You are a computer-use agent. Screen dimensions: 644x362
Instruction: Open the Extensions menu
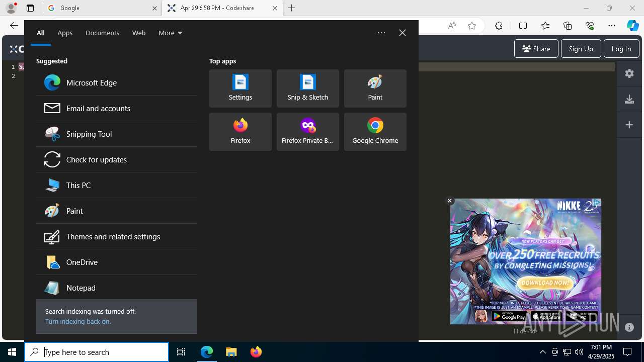[499, 26]
